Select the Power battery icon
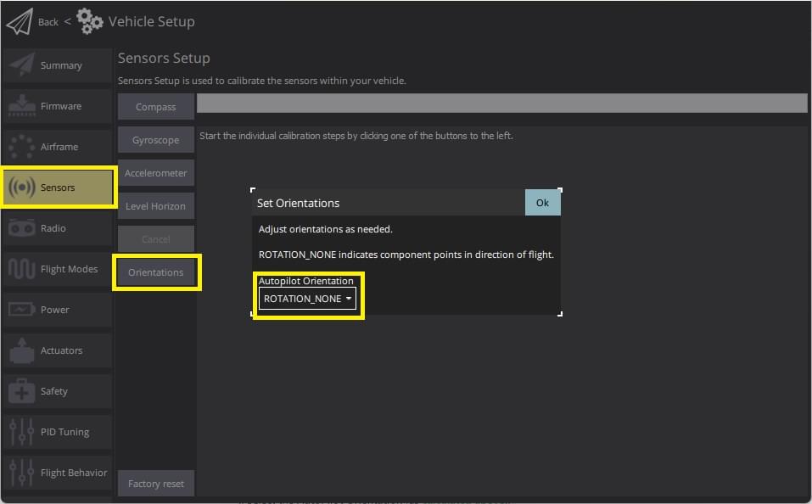Image resolution: width=812 pixels, height=504 pixels. coord(21,310)
